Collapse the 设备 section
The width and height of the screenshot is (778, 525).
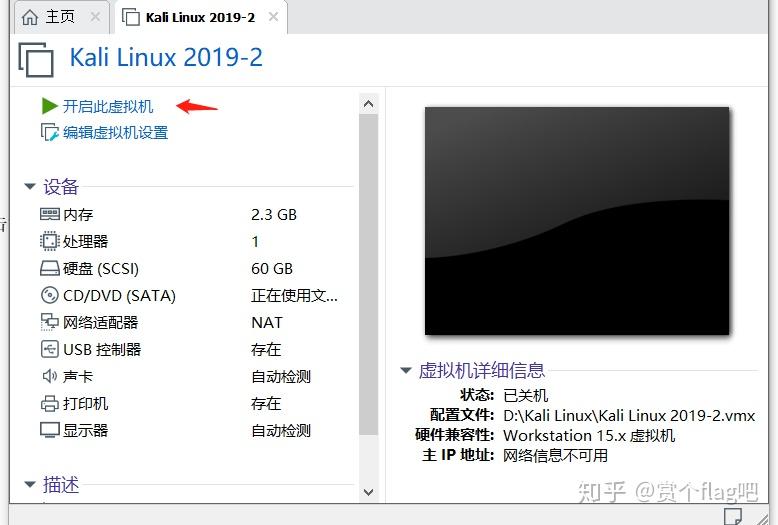30,187
